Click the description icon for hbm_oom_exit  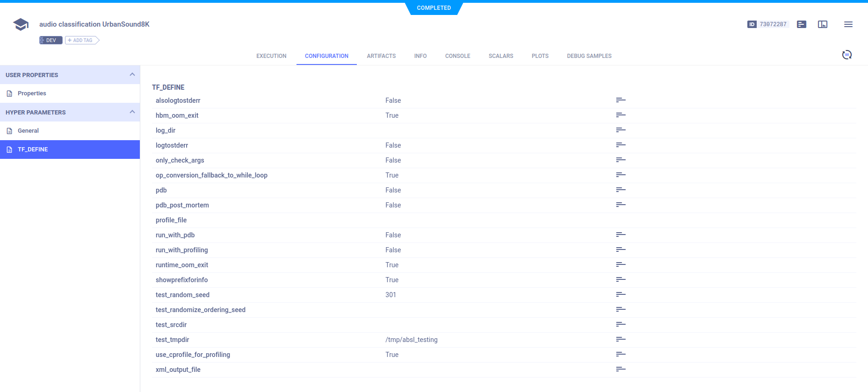point(621,115)
